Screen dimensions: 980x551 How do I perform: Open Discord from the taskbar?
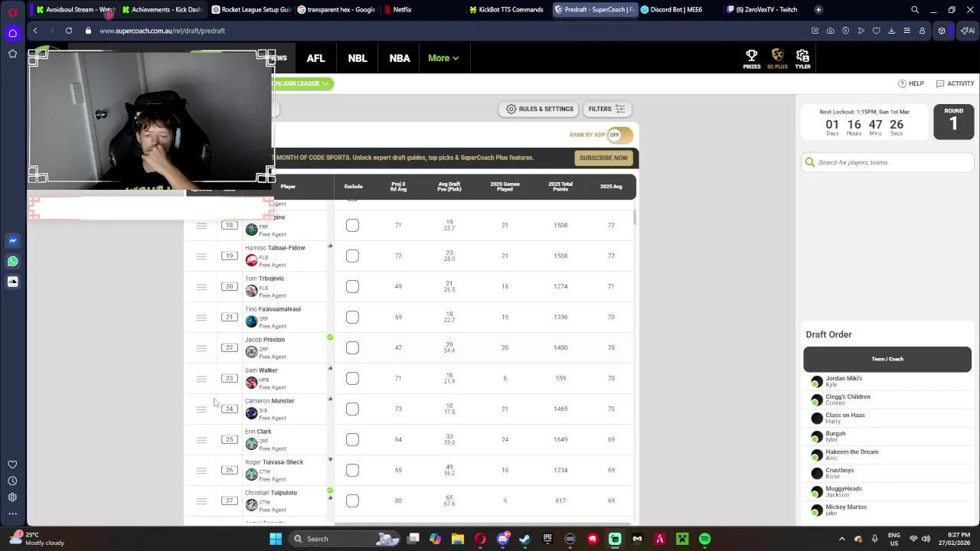point(502,539)
